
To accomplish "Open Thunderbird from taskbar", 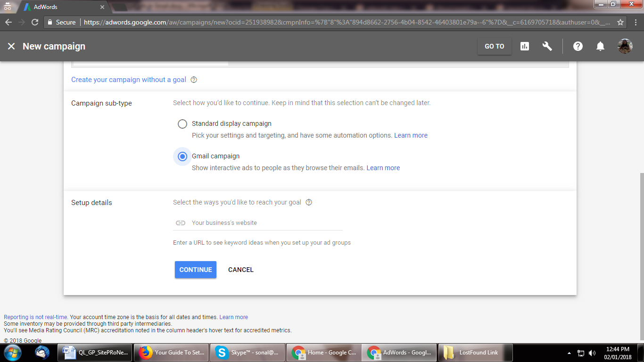I will 42,352.
